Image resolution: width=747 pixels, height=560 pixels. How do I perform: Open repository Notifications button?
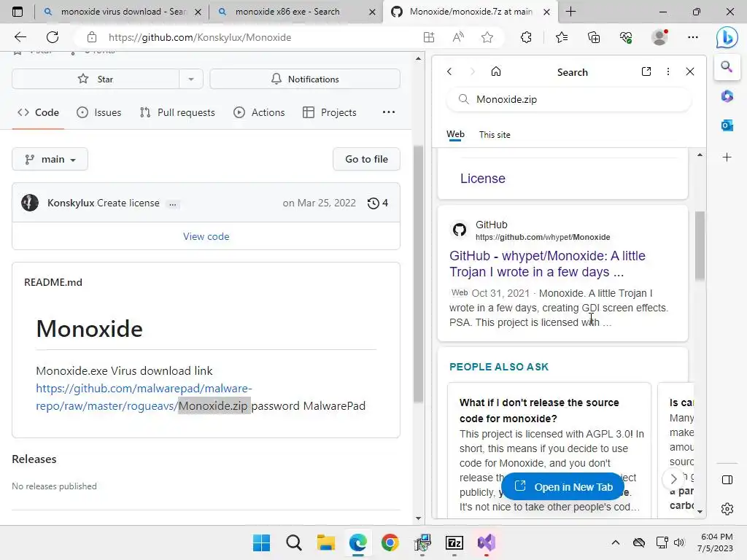[305, 79]
